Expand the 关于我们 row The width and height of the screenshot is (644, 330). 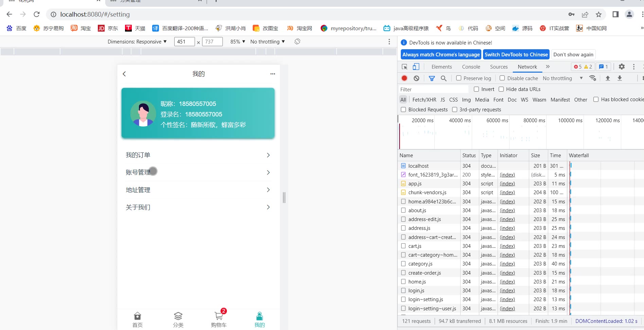198,207
